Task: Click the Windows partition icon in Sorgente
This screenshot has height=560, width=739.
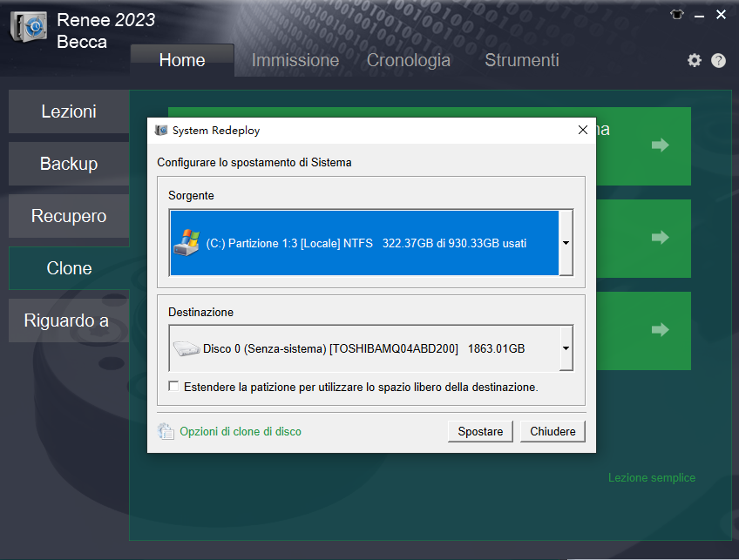Action: click(x=187, y=243)
